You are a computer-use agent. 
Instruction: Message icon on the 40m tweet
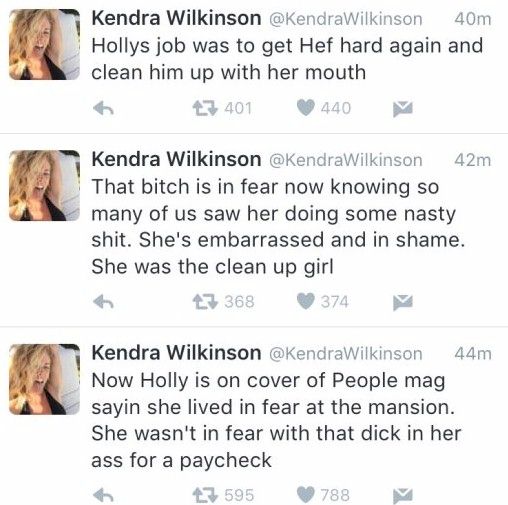pos(403,109)
